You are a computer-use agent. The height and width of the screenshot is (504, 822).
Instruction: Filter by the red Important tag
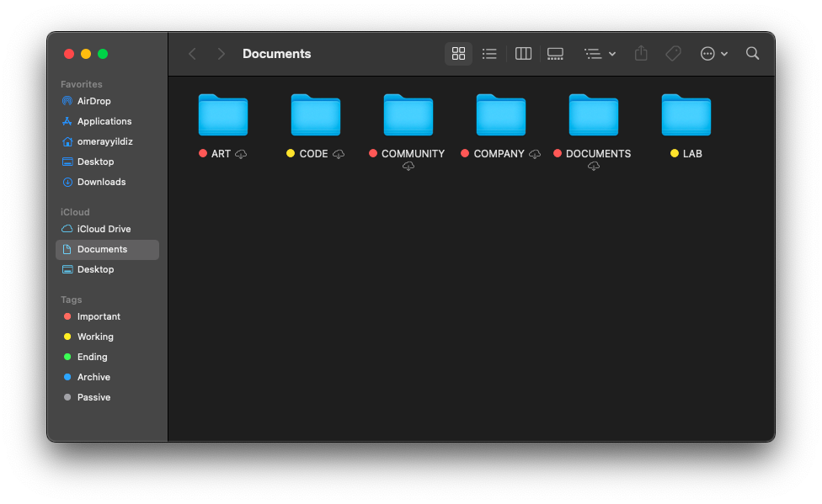point(108,316)
